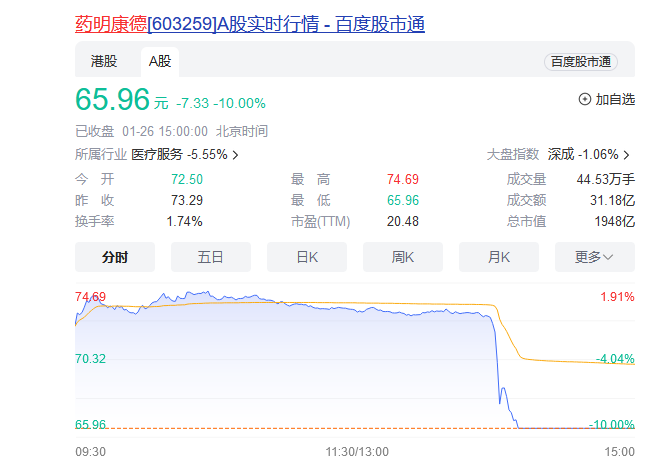Viewport: 652px width, 459px height.
Task: Click the 09:30 time axis label
Action: tap(90, 452)
